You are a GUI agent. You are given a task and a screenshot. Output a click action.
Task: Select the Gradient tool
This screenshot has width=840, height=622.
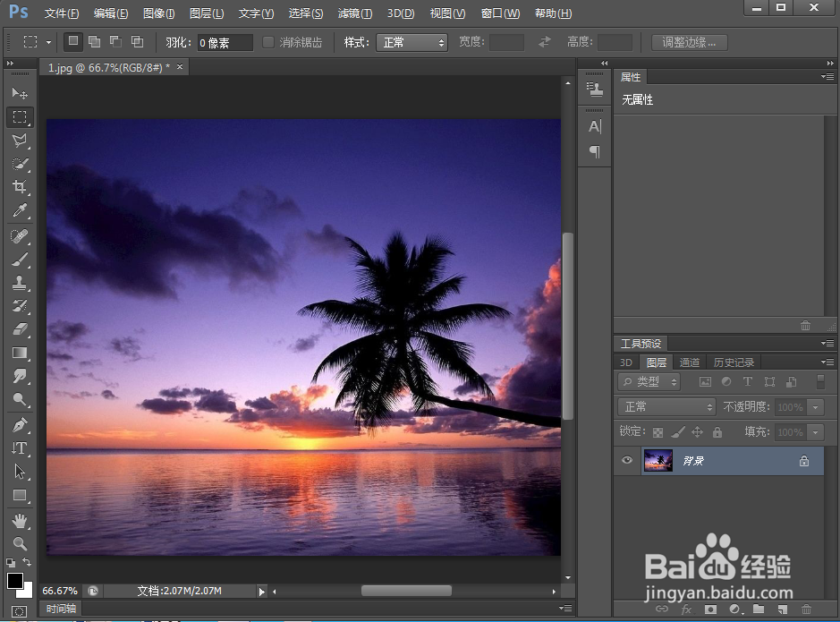(x=20, y=353)
